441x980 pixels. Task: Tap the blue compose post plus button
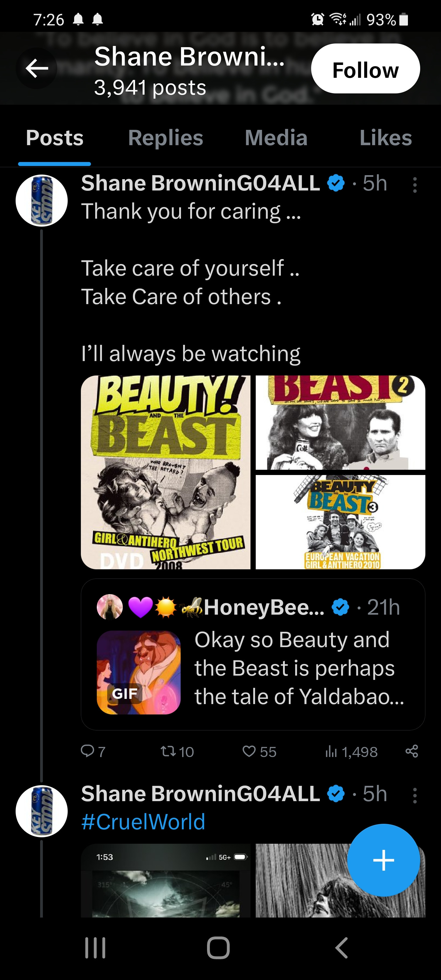click(x=383, y=860)
